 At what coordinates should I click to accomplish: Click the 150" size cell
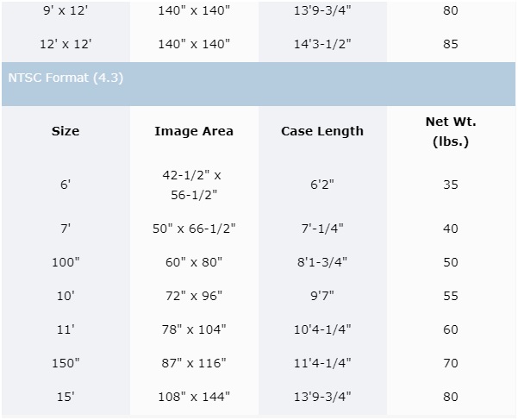66,362
